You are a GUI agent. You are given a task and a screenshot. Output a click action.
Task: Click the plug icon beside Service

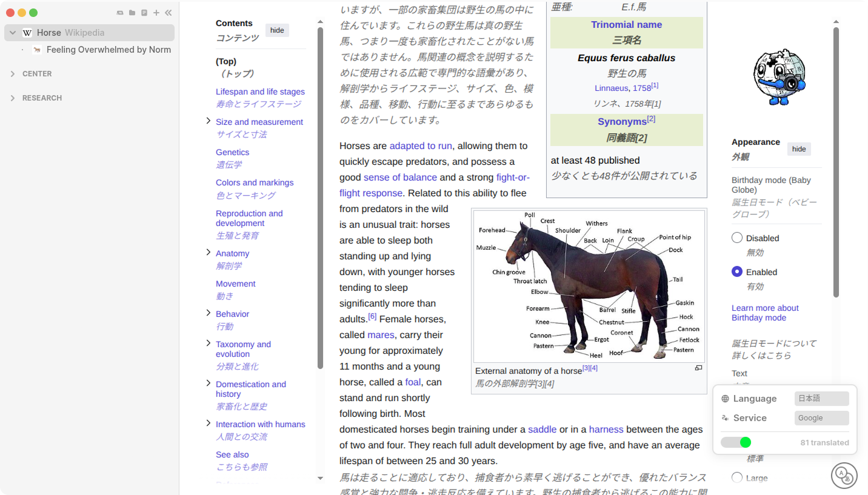coord(726,418)
